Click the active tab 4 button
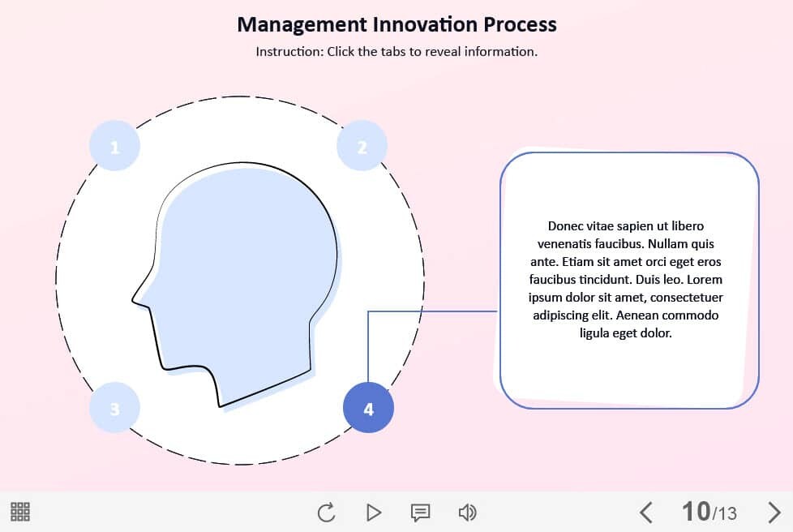 tap(368, 409)
